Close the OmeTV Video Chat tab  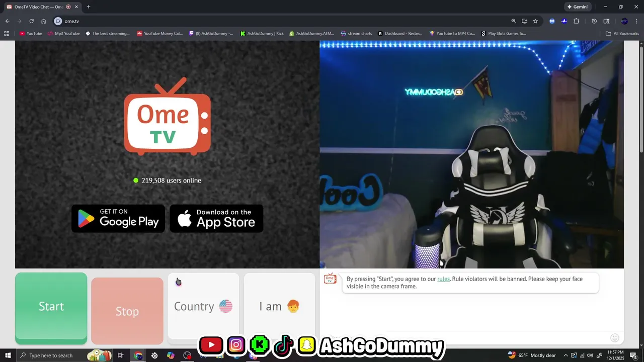[76, 7]
